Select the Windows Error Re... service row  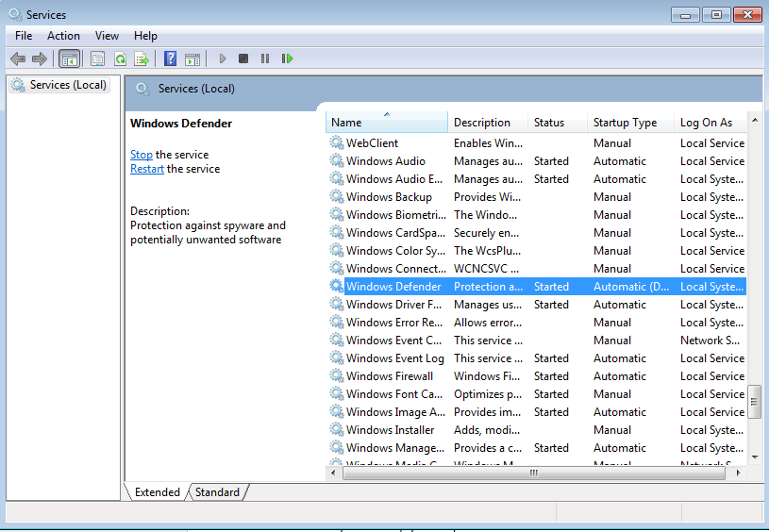[x=538, y=323]
